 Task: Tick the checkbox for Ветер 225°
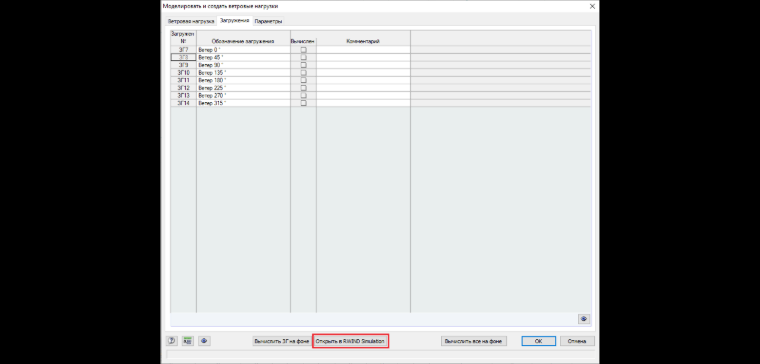[x=303, y=88]
